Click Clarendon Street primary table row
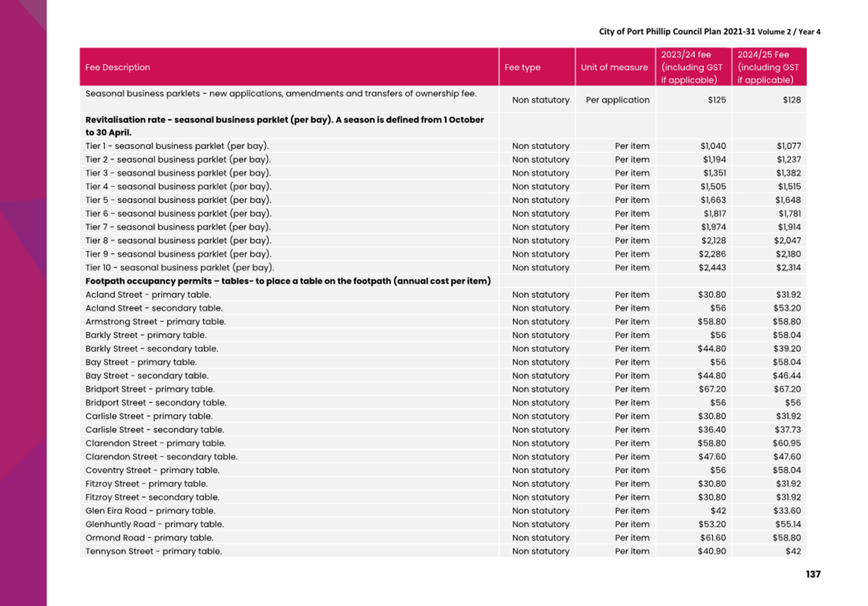Image resolution: width=868 pixels, height=606 pixels. point(443,444)
